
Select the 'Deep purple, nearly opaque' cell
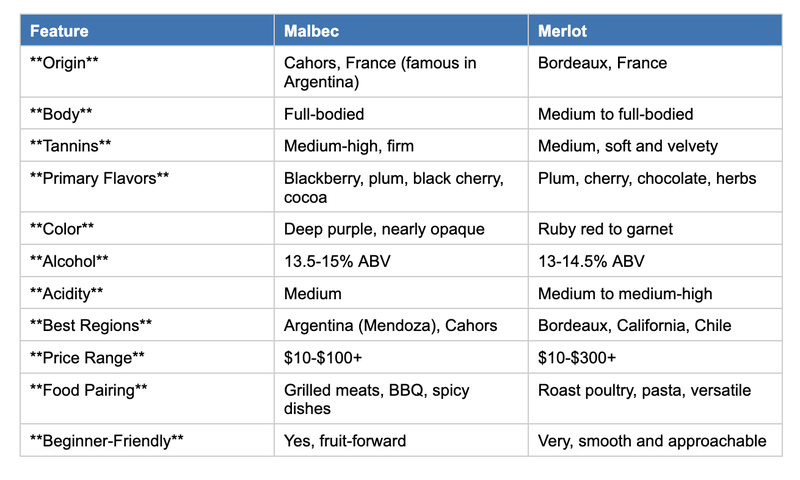click(400, 229)
